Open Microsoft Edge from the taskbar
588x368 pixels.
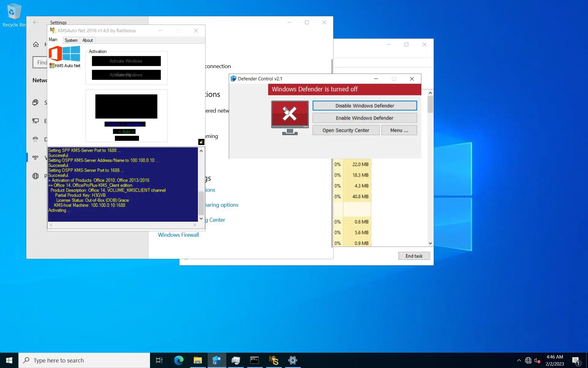tap(179, 360)
